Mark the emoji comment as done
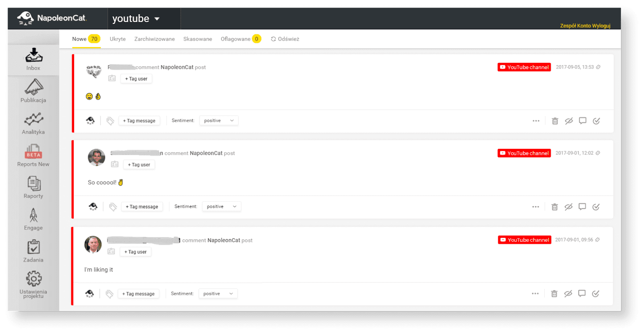 click(x=597, y=121)
